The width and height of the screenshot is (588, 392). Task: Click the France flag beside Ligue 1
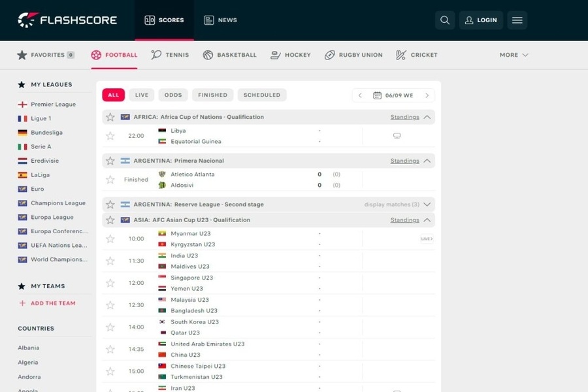pyautogui.click(x=22, y=118)
